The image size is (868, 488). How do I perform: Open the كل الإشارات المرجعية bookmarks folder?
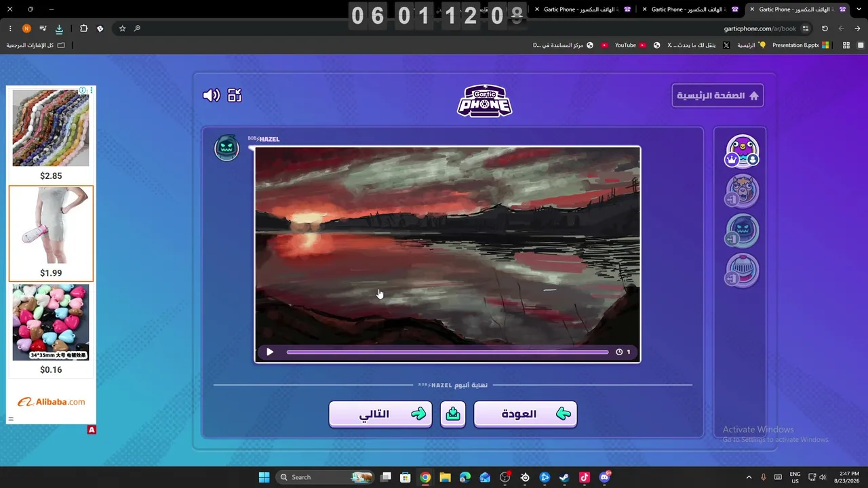tap(36, 45)
